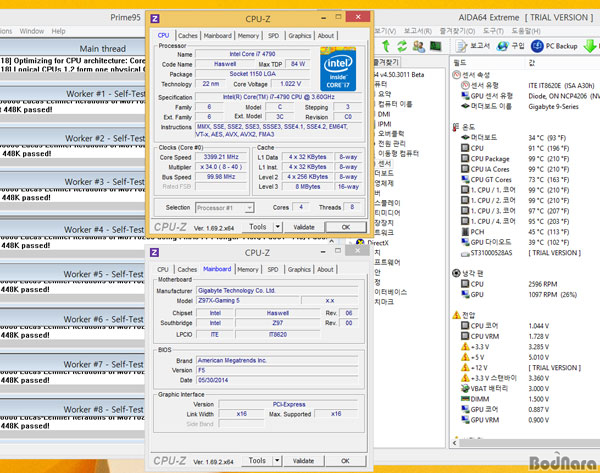Select 센서 item in AIDA64 tree

coord(384,163)
